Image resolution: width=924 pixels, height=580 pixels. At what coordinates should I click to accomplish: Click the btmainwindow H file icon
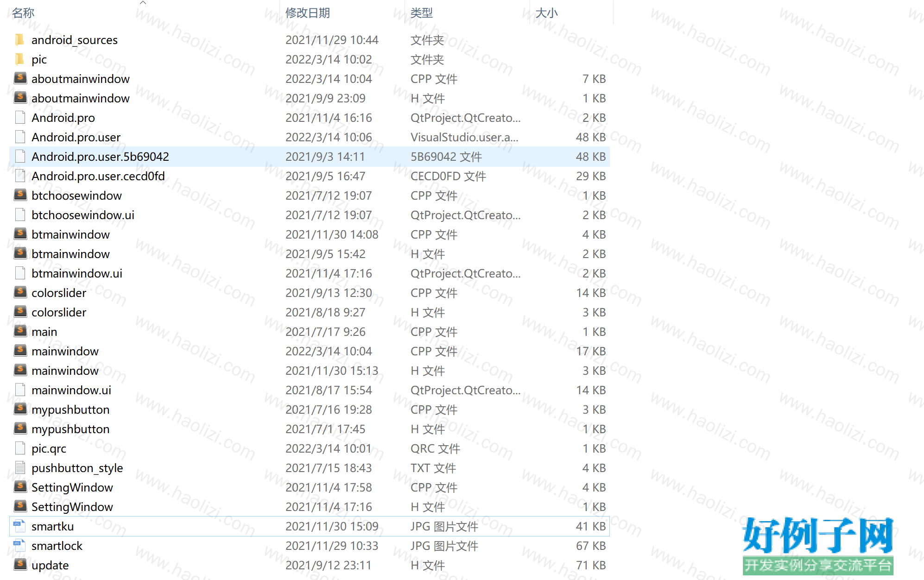20,254
